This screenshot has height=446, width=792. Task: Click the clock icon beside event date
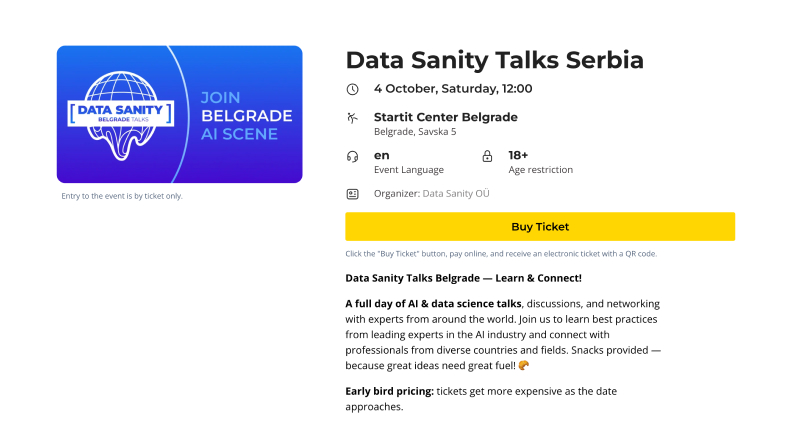click(x=353, y=89)
